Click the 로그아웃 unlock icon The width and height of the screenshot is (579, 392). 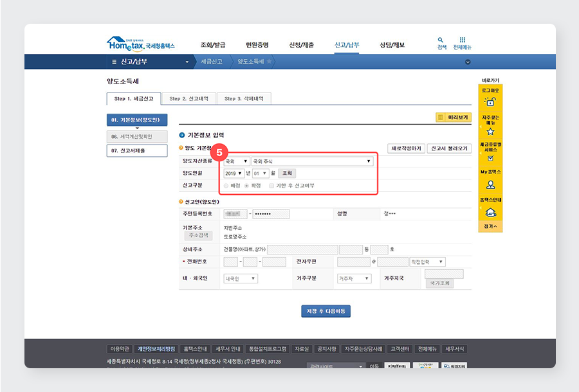click(x=490, y=102)
